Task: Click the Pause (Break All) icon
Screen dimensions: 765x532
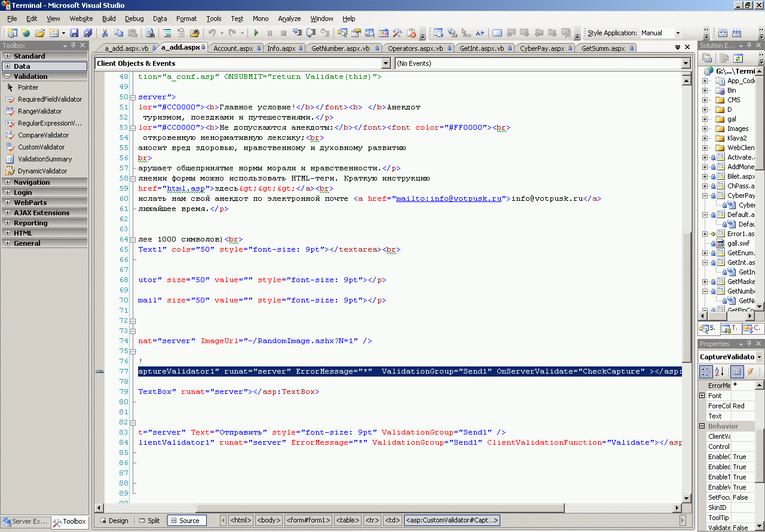Action: click(x=270, y=33)
